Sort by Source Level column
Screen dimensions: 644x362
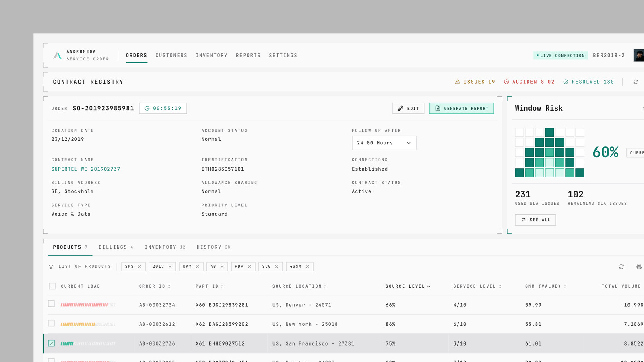[x=408, y=286]
